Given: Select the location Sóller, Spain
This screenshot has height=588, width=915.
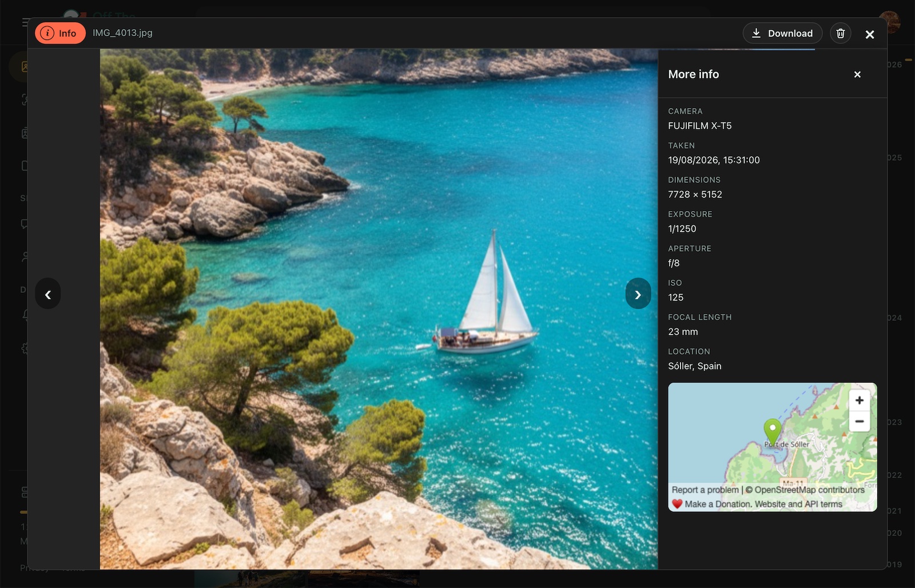Looking at the screenshot, I should pyautogui.click(x=695, y=366).
